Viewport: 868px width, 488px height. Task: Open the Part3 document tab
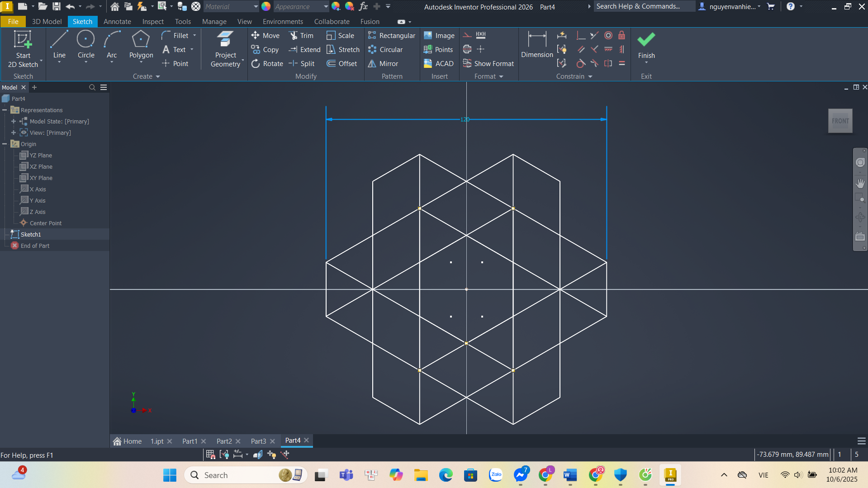tap(258, 441)
